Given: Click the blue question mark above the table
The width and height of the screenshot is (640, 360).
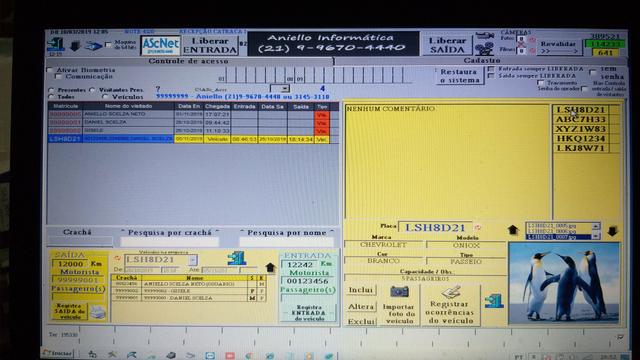Looking at the screenshot, I should [158, 89].
